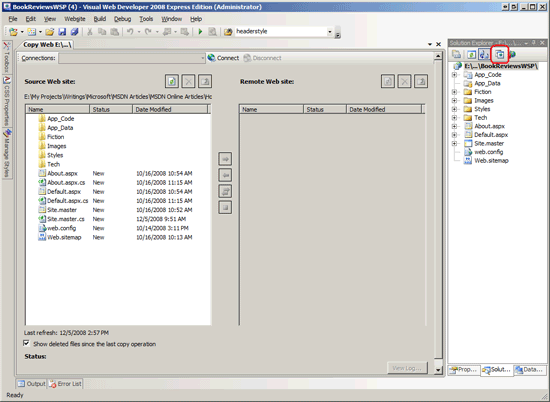This screenshot has height=402, width=550.
Task: Toggle Show deleted files since last copy checkbox
Action: [x=26, y=343]
